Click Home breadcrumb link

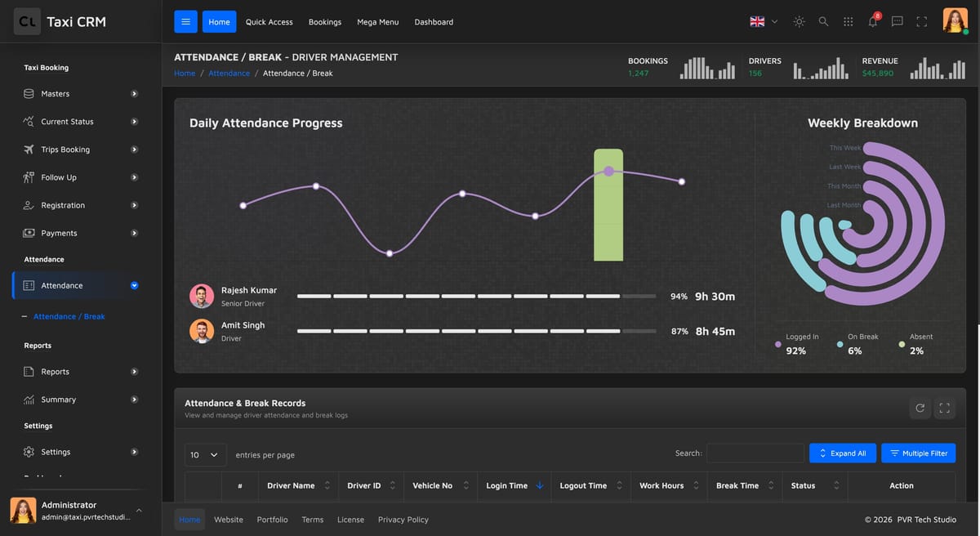coord(185,74)
